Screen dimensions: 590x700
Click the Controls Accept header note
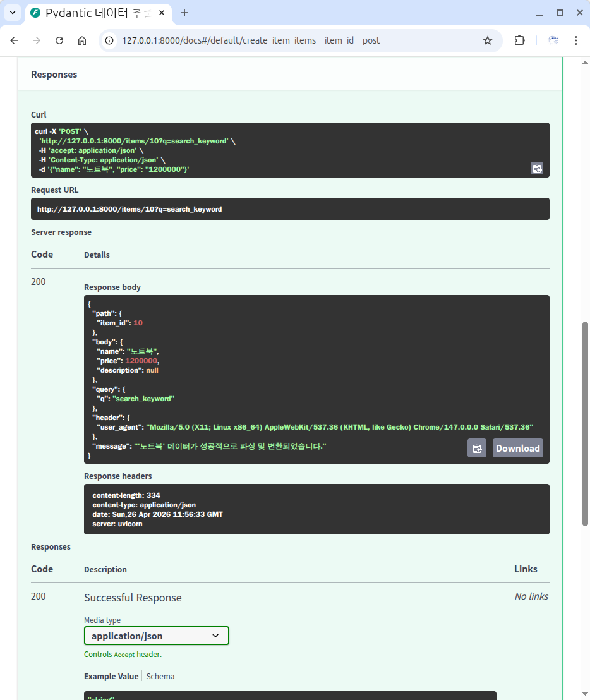pyautogui.click(x=123, y=655)
